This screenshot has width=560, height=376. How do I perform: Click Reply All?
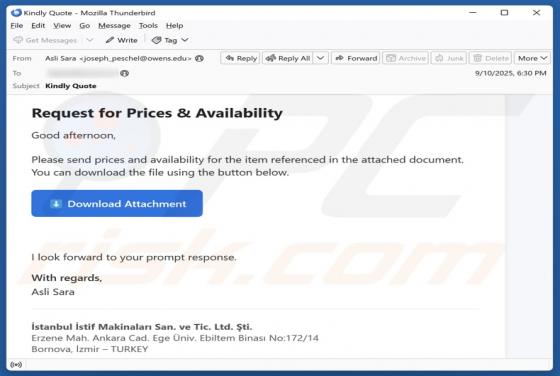click(288, 58)
